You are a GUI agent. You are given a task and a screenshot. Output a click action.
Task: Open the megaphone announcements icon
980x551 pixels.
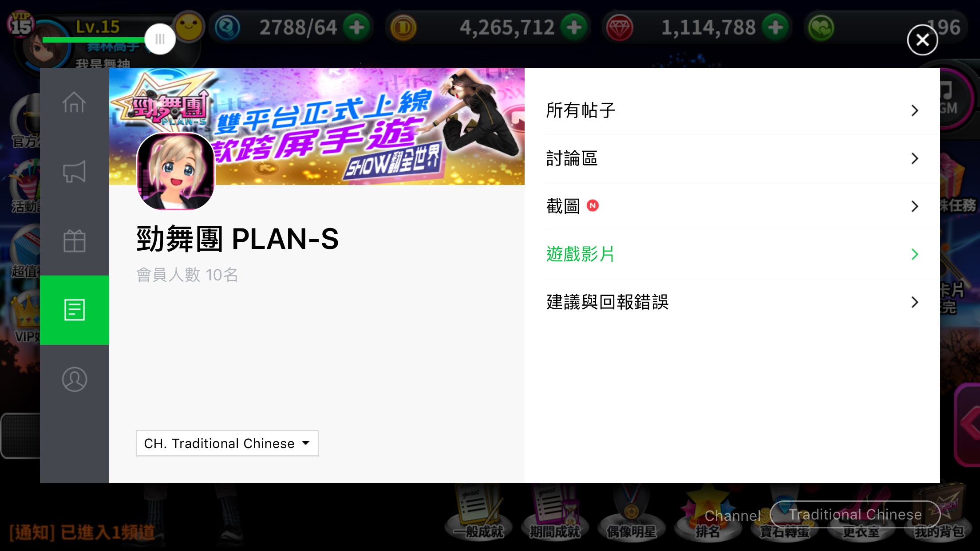click(x=74, y=172)
